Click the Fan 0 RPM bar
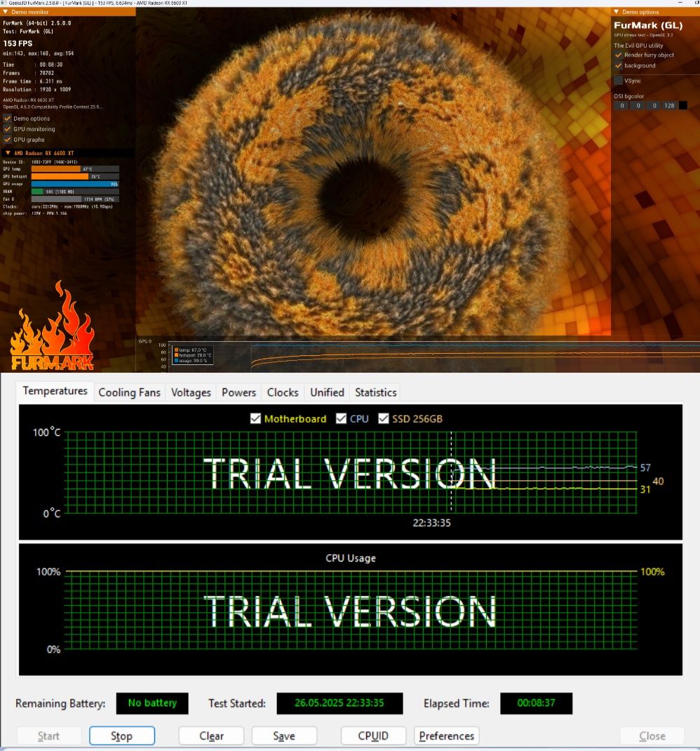Screen dimensions: 700x751 pos(75,199)
